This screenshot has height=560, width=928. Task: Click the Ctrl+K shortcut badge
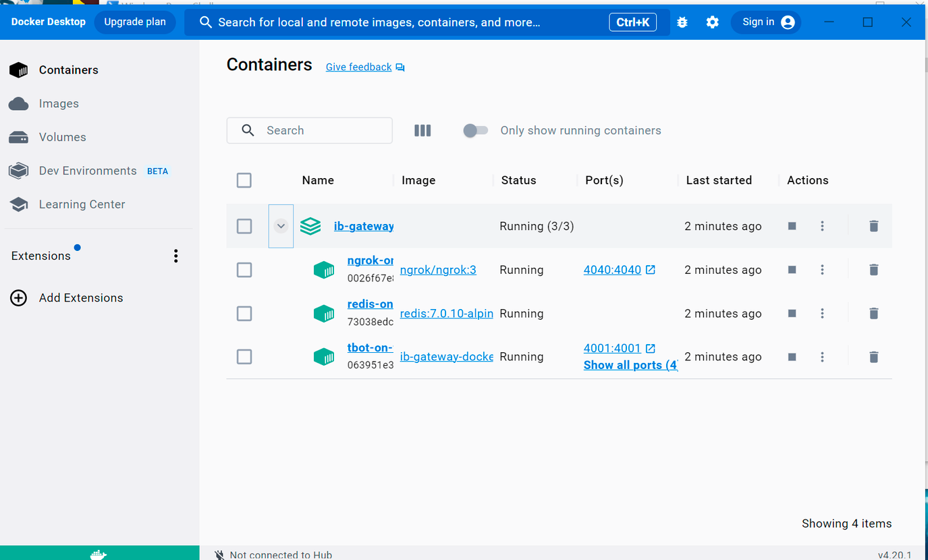(x=633, y=22)
